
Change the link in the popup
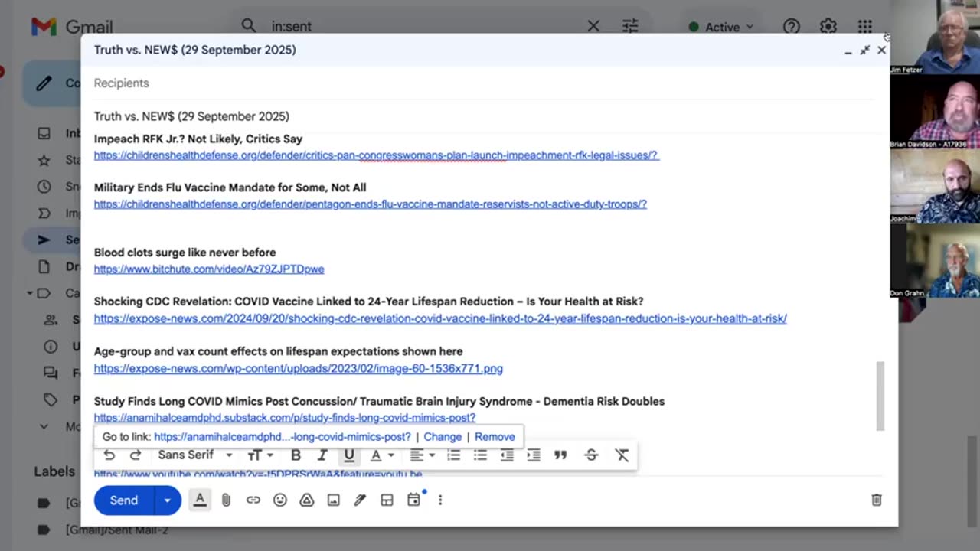[x=443, y=437]
